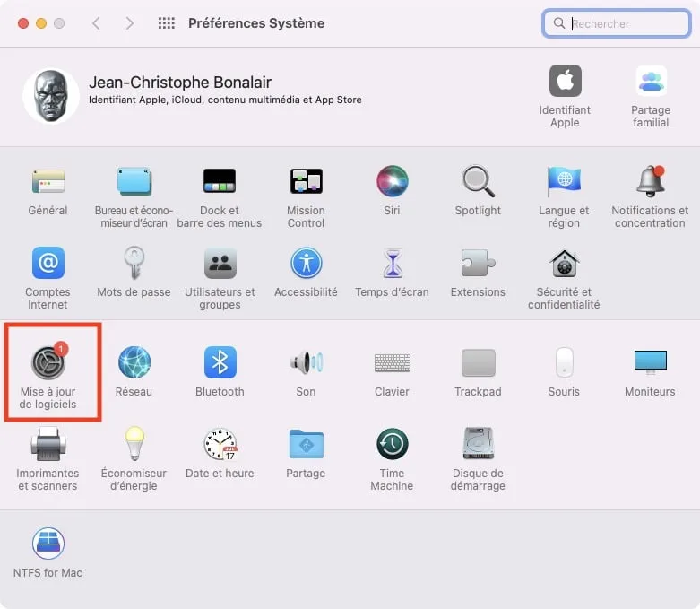Close the Préférences Système window
700x609 pixels.
point(23,22)
